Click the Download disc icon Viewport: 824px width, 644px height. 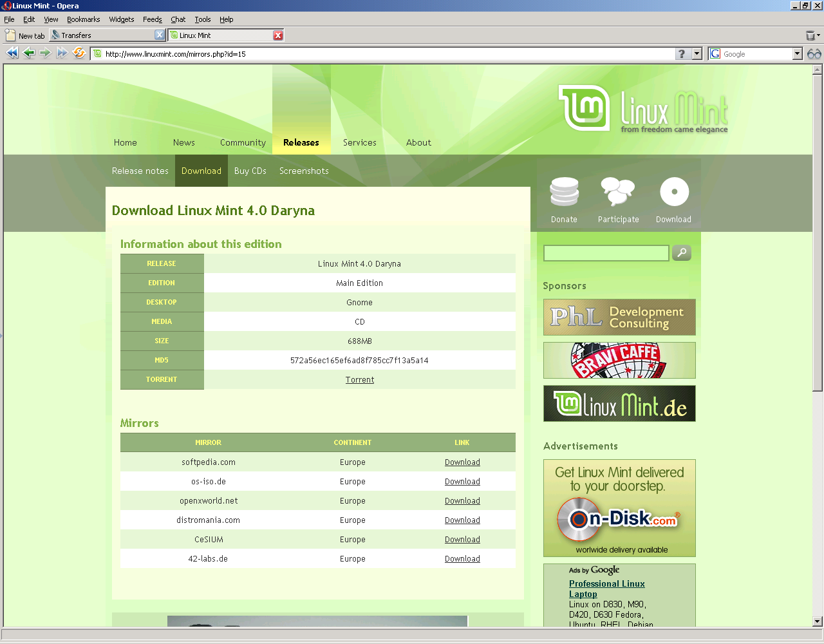pyautogui.click(x=674, y=191)
